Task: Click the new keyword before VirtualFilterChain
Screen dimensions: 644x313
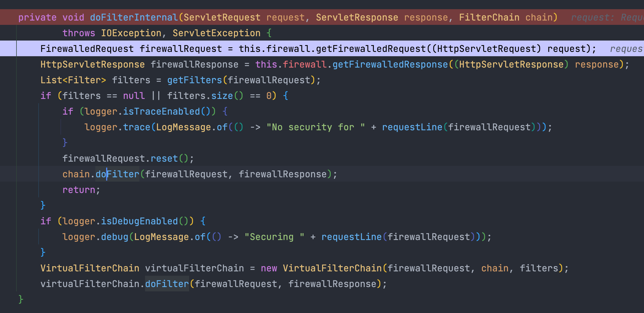Action: click(269, 268)
